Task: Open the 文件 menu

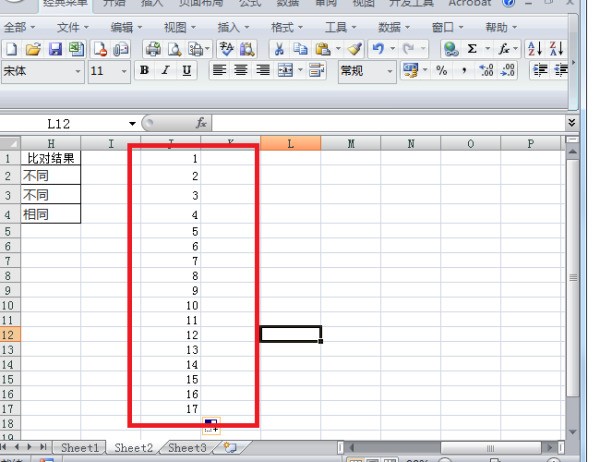Action: (x=73, y=27)
